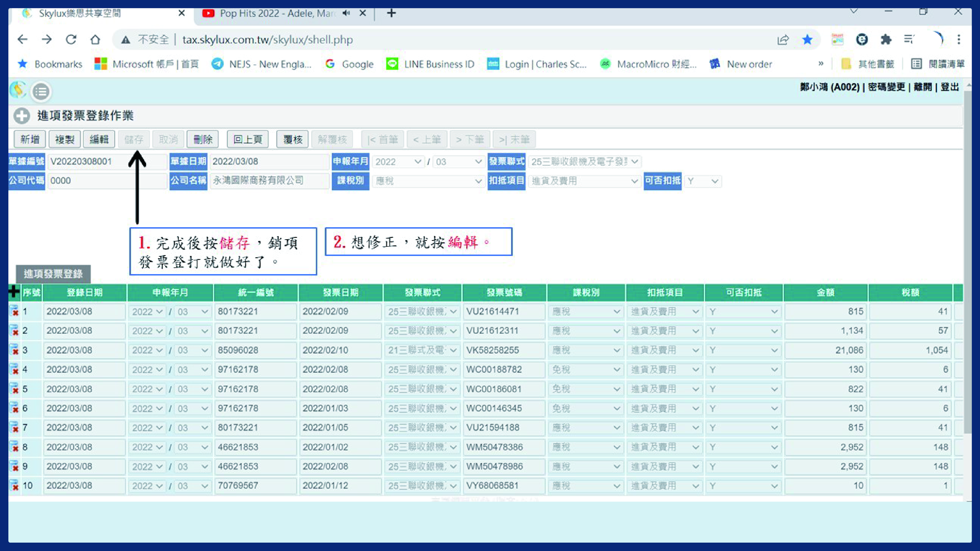Open the share page icon in address bar
This screenshot has height=551, width=980.
(x=783, y=40)
